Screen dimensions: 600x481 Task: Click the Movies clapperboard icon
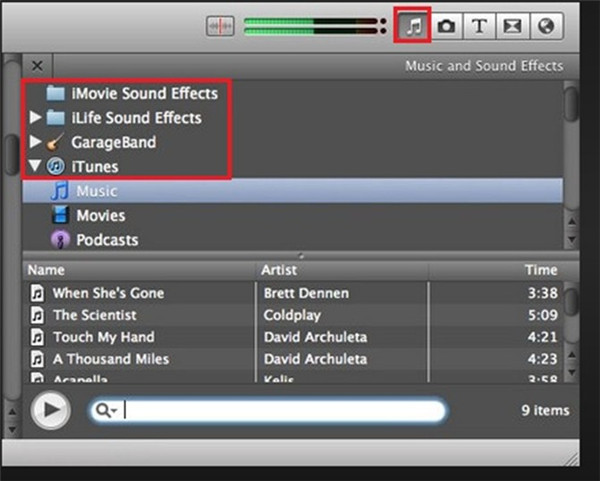pos(60,215)
